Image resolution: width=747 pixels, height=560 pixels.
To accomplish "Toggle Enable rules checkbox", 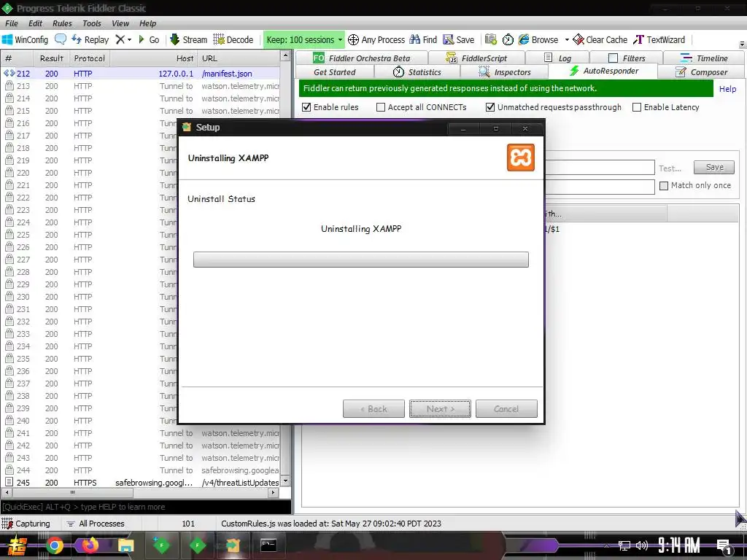I will 306,107.
